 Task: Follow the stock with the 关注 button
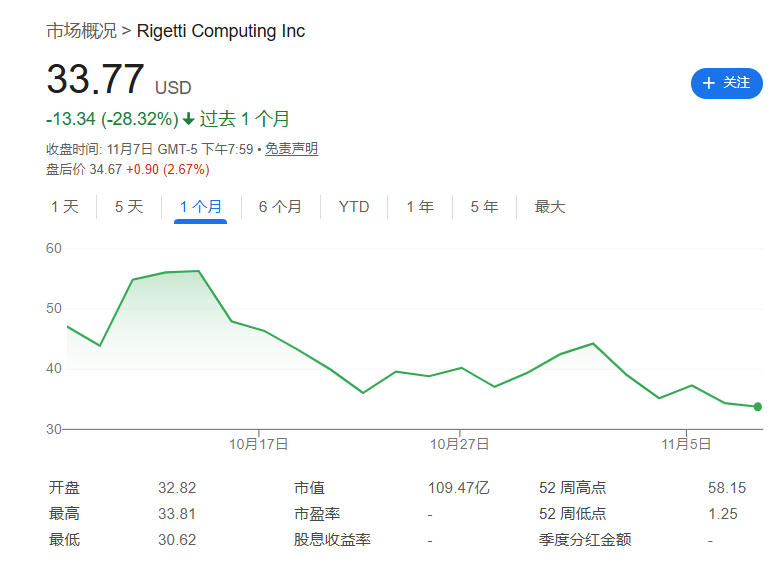coord(726,83)
